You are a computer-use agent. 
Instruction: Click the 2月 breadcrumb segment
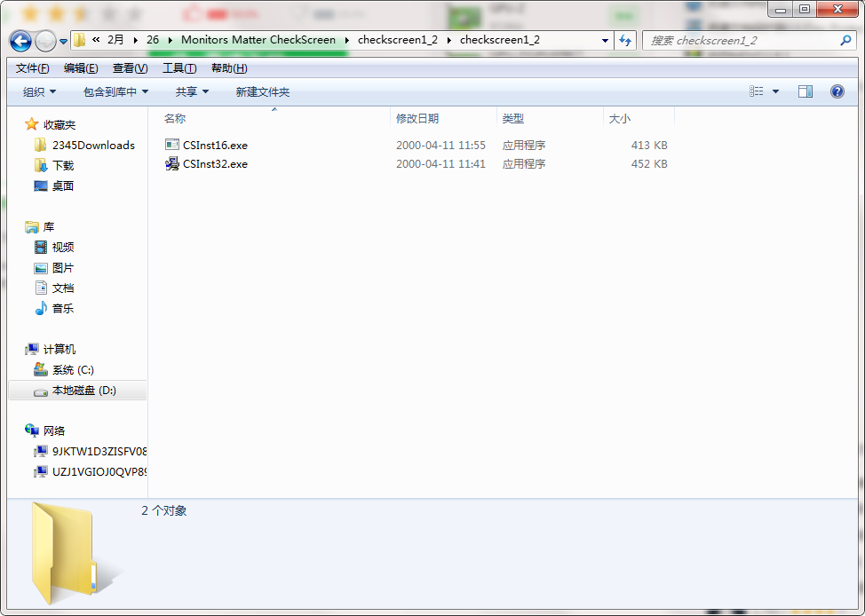pyautogui.click(x=115, y=40)
